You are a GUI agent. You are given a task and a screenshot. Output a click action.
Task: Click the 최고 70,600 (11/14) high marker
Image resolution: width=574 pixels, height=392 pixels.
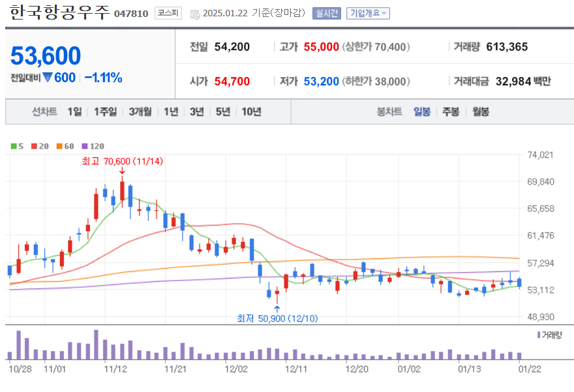point(122,161)
